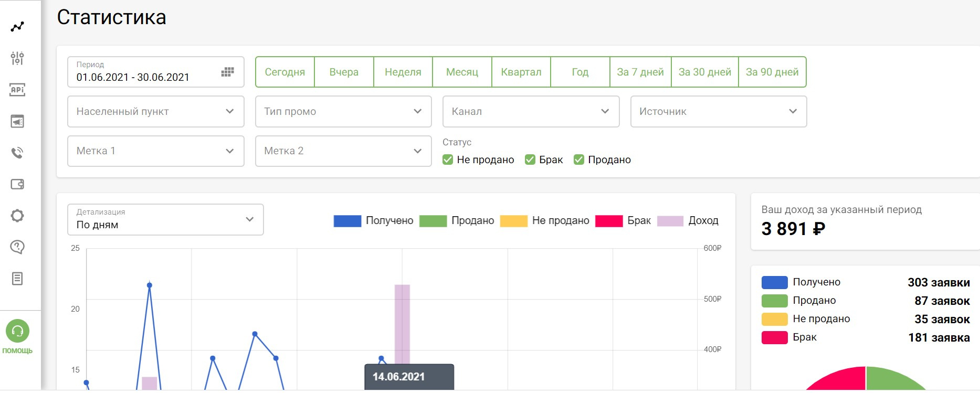
Task: Uncheck the Не продано status checkbox
Action: coord(448,160)
